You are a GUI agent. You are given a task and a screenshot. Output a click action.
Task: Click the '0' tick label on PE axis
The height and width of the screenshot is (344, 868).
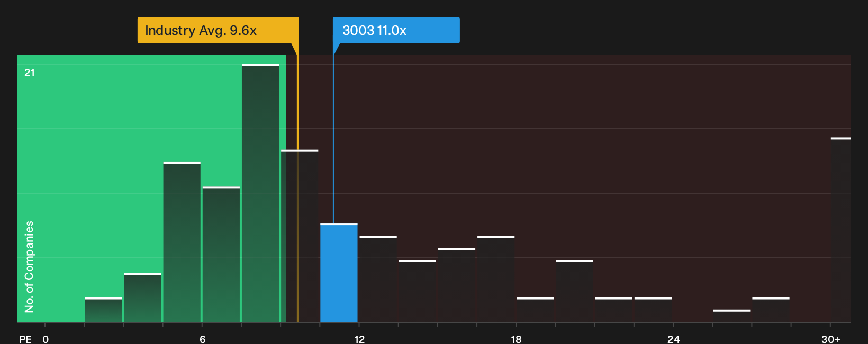coord(46,339)
